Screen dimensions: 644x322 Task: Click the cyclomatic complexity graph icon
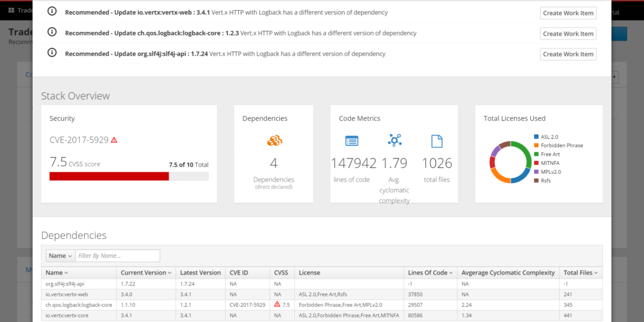point(394,140)
